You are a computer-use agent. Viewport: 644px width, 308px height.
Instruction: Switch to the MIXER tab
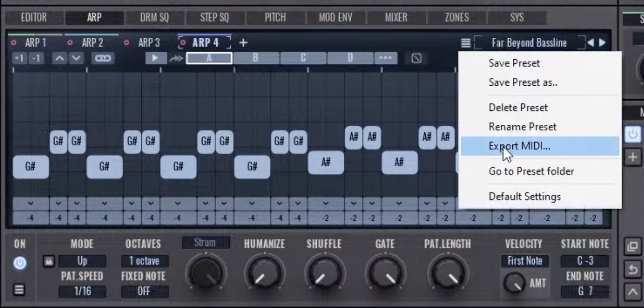click(396, 18)
